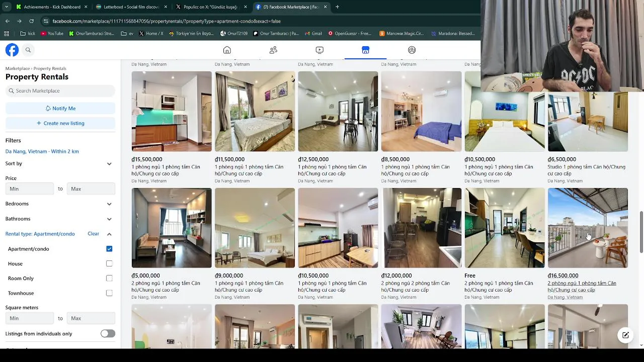644x362 pixels.
Task: Open Facebook search magnifier icon
Action: pos(28,50)
